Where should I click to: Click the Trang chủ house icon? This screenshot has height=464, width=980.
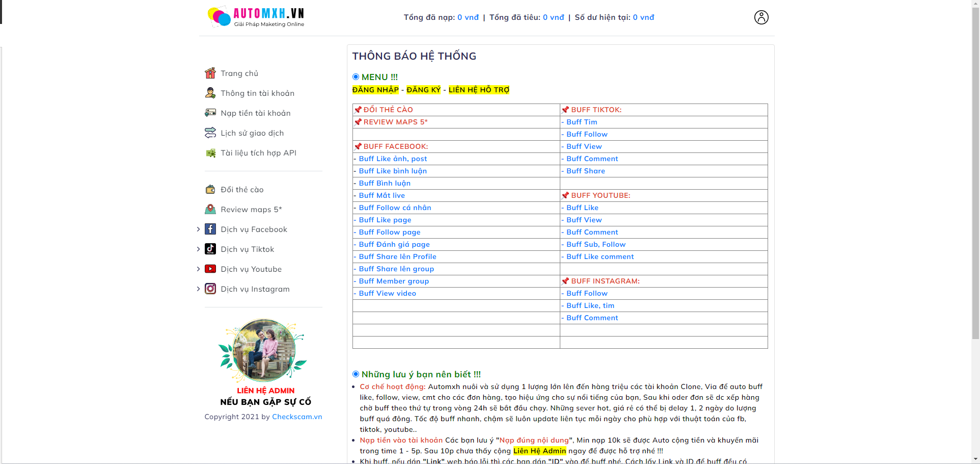tap(210, 73)
